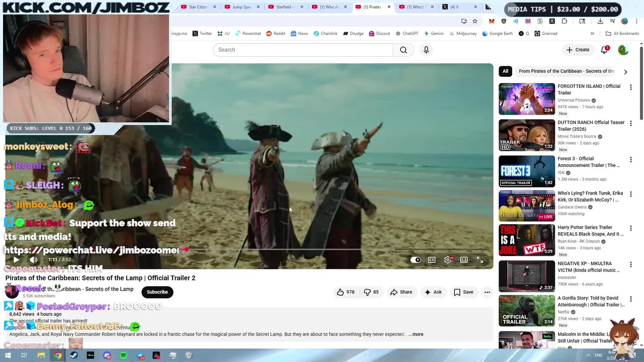Image resolution: width=644 pixels, height=362 pixels.
Task: Start voice search with microphone icon
Action: pyautogui.click(x=426, y=50)
